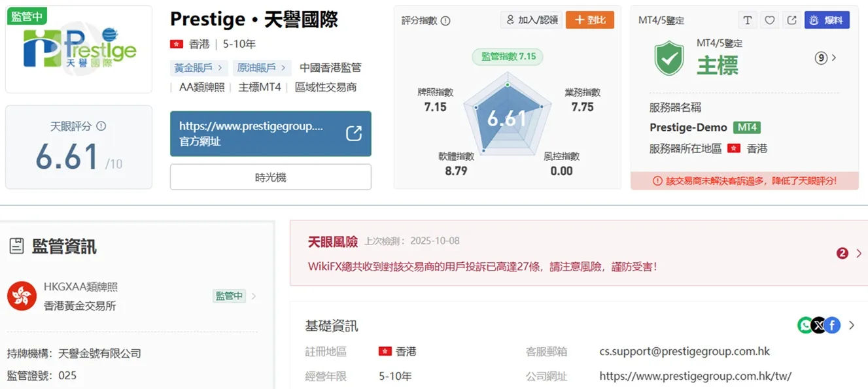Click the 評分指數 info circle icon
This screenshot has width=868, height=389.
[x=445, y=21]
